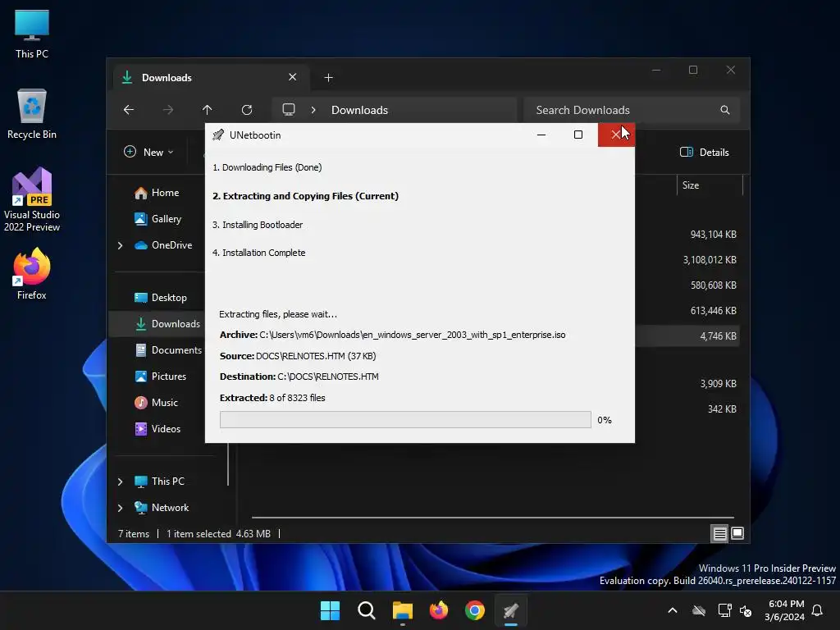Click the UNetbootin taskbar icon
840x630 pixels.
[x=511, y=610]
